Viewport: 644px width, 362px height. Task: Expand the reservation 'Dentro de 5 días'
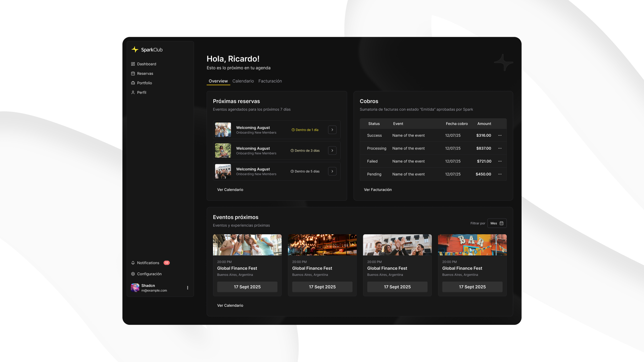point(332,171)
